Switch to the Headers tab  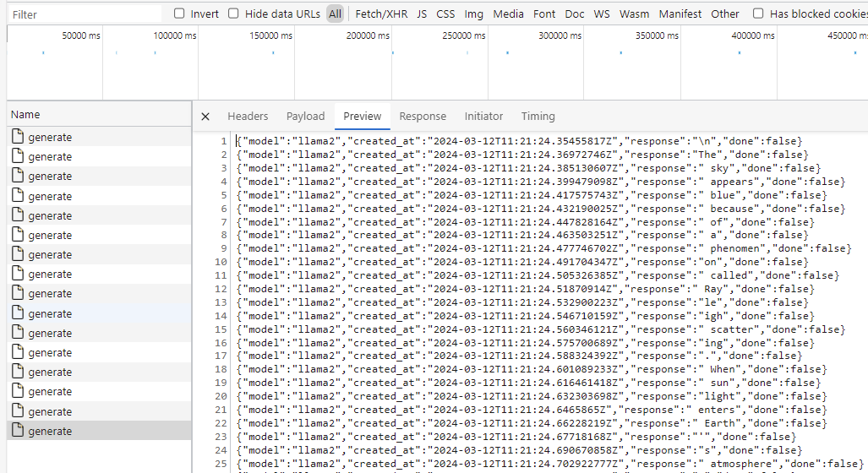pyautogui.click(x=248, y=117)
